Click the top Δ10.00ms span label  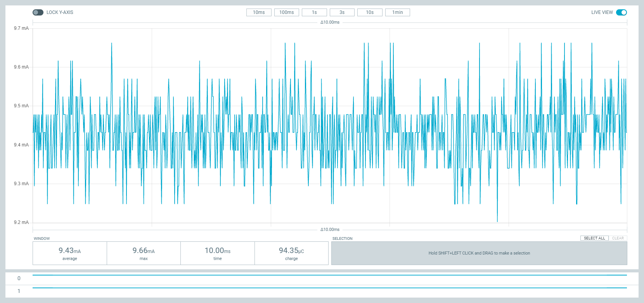[330, 22]
